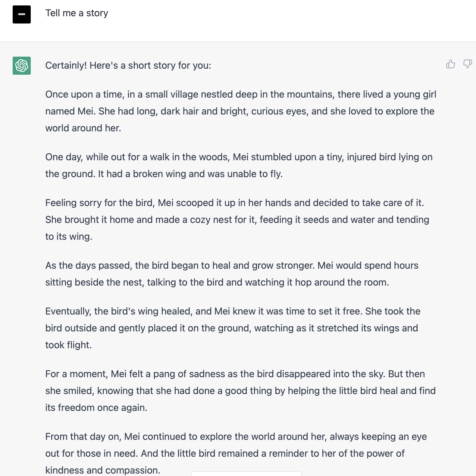Click the phrase 'world around her.' in the first paragraph
The image size is (476, 476).
coord(83,128)
